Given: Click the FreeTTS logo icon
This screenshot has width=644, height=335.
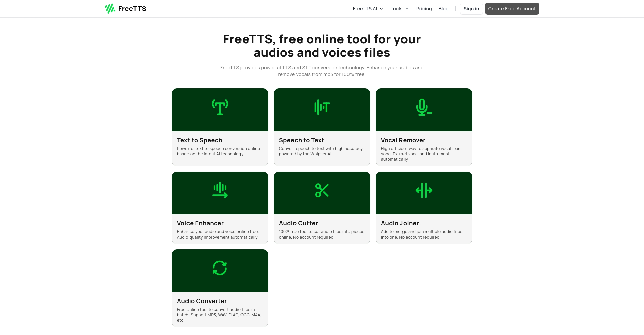Looking at the screenshot, I should click(x=110, y=9).
